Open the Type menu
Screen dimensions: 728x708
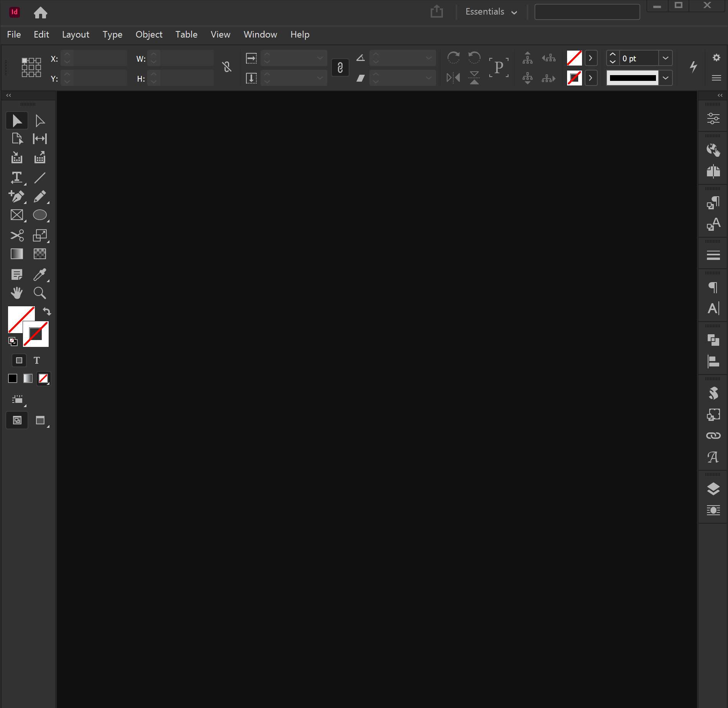coord(112,34)
